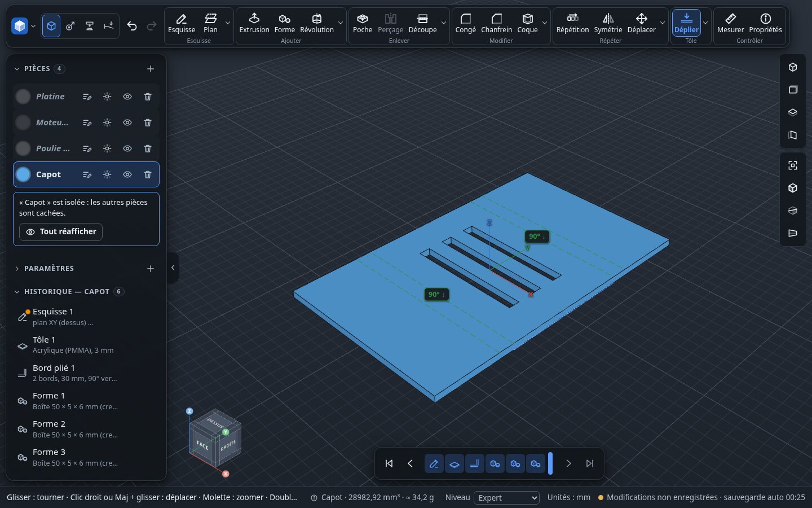The height and width of the screenshot is (508, 812).
Task: Click the Platine grey color swatch
Action: [23, 97]
